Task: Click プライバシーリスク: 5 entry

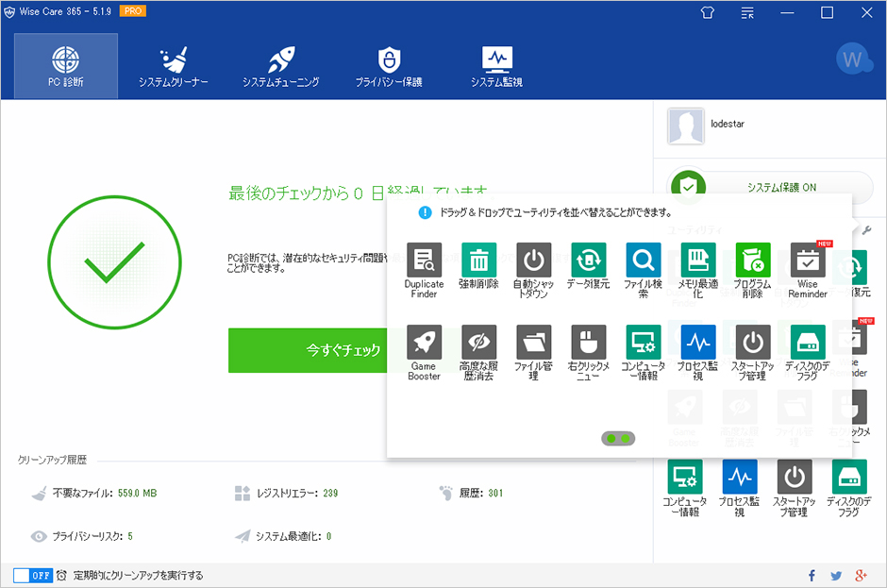Action: [x=82, y=536]
